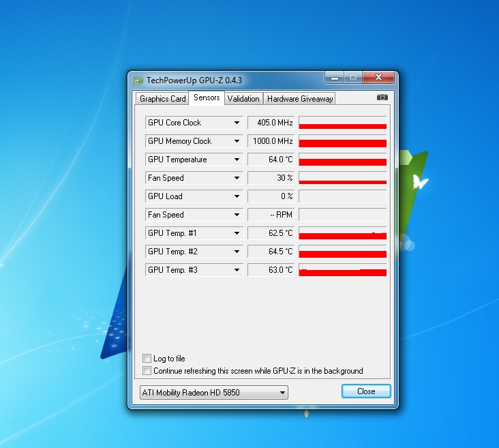
Task: Toggle Continue refreshing in background checkbox
Action: 147,371
